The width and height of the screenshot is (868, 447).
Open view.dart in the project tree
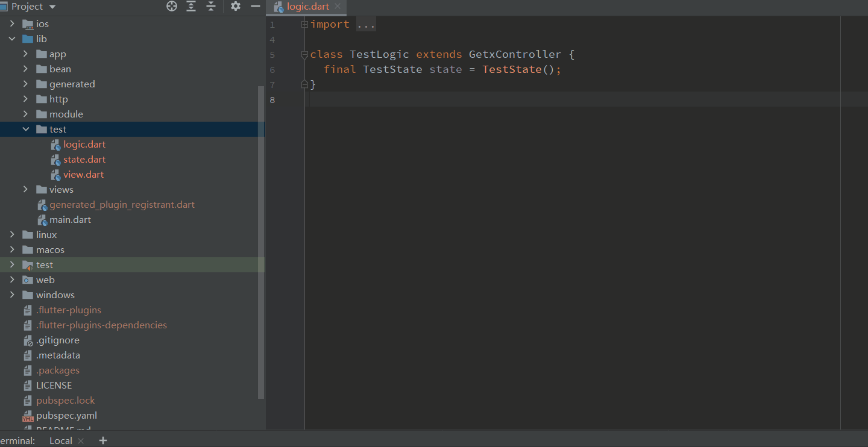84,174
